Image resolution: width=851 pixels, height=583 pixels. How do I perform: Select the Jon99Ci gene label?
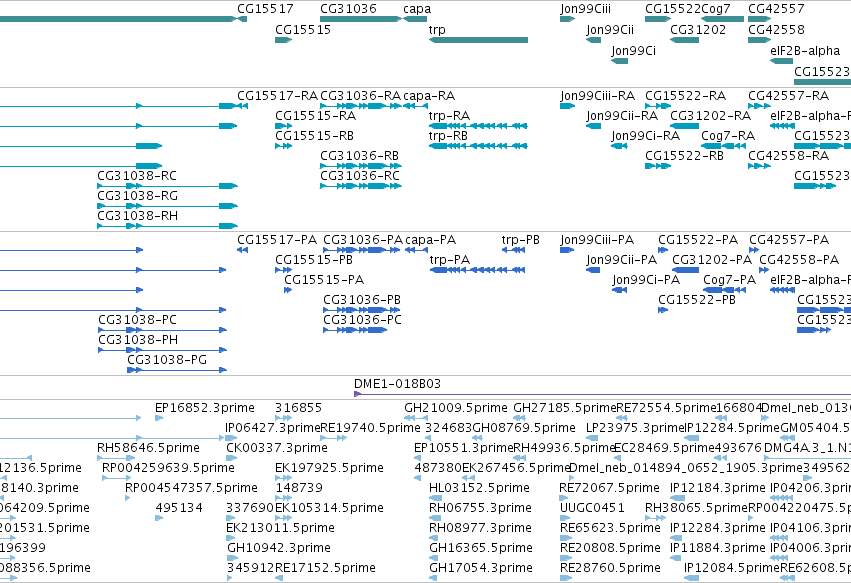[633, 51]
